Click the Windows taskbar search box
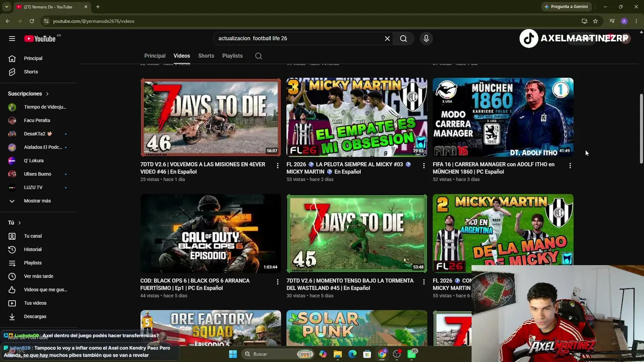 pyautogui.click(x=279, y=354)
